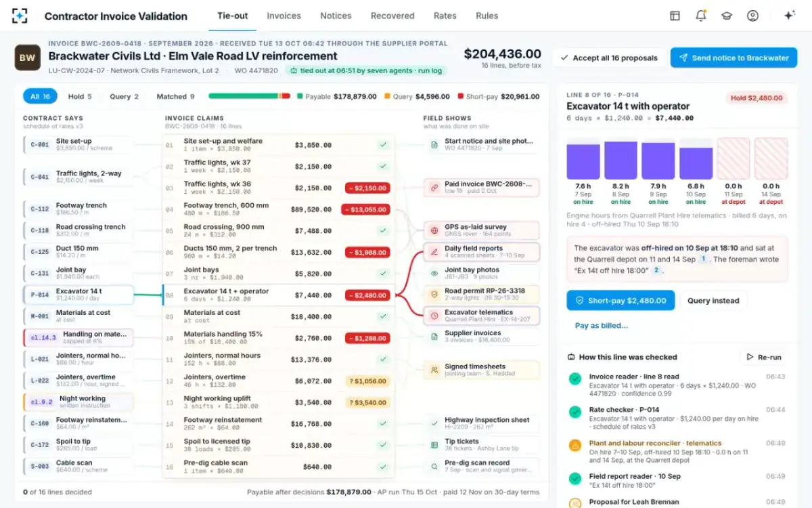The image size is (812, 508).
Task: Select invoice line 10 Materials handling 15%
Action: pyautogui.click(x=278, y=338)
